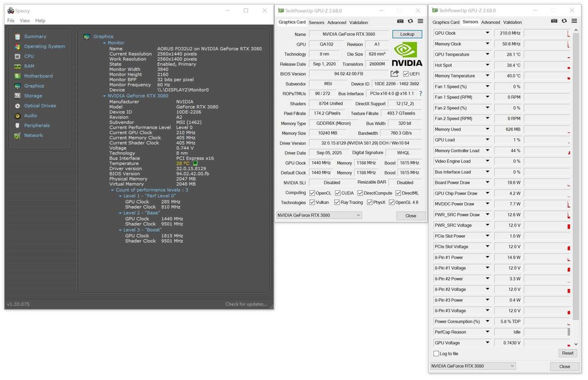Click the RAM module icon in Speccy

click(x=17, y=66)
